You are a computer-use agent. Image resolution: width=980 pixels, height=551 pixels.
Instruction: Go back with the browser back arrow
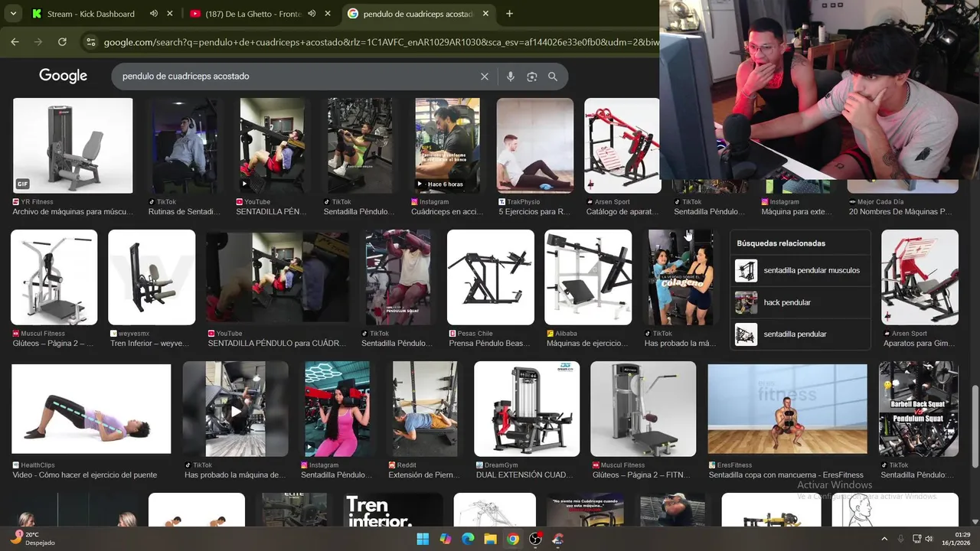pos(15,42)
